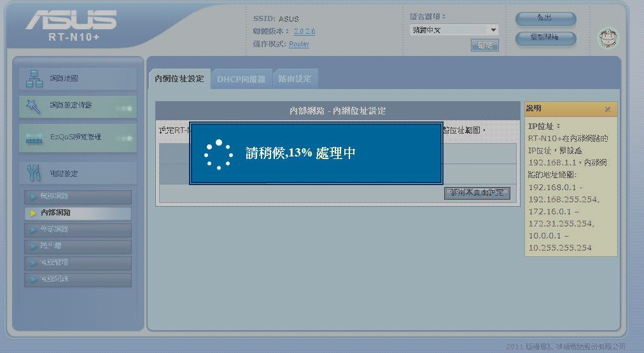Open the first submenu item under advanced settings
Viewport: 644px width, 353px height.
tap(78, 197)
